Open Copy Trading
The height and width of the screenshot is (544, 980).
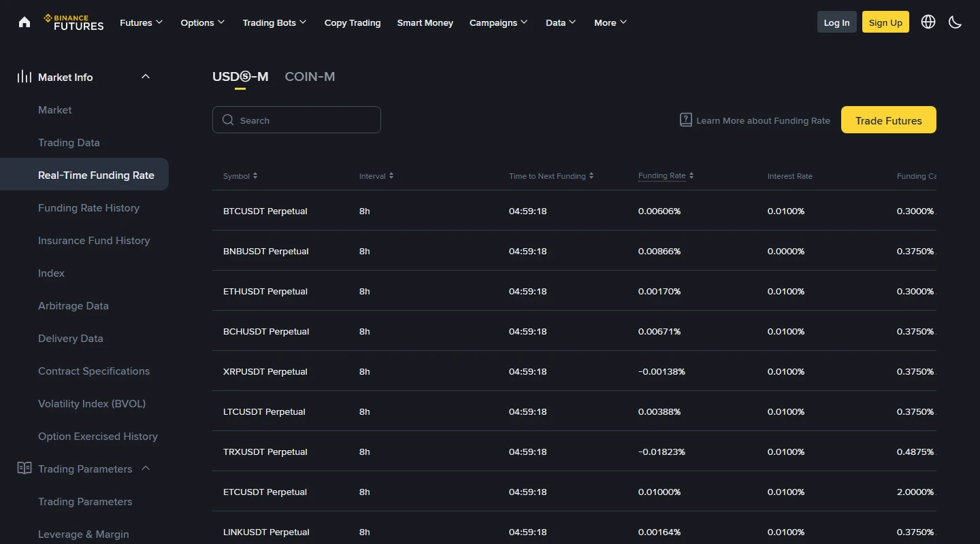tap(353, 22)
